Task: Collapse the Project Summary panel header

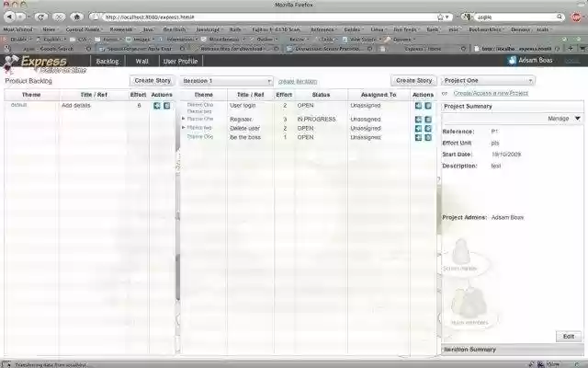Action: click(x=513, y=107)
